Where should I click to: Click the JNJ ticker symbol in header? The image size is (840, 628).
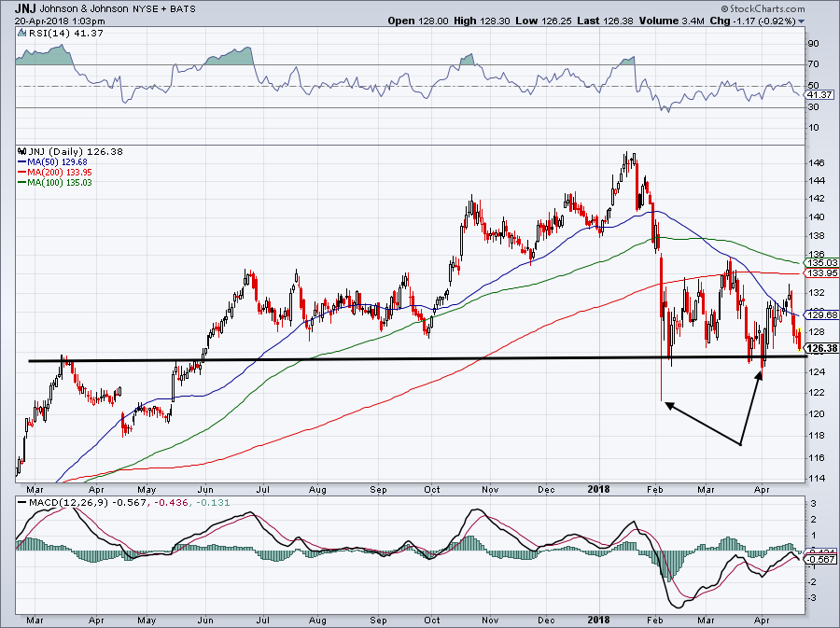tap(25, 8)
